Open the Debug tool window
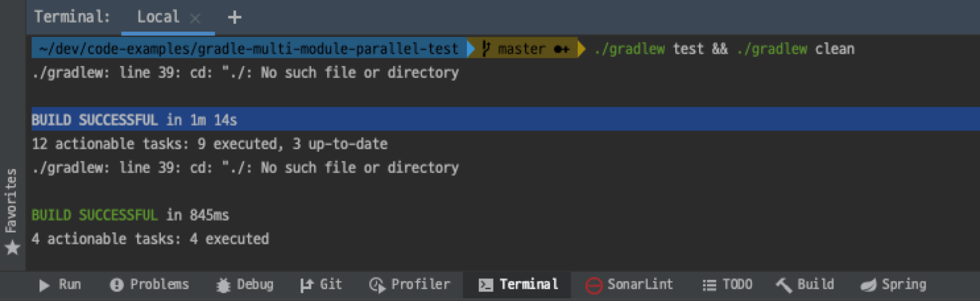Image resolution: width=980 pixels, height=301 pixels. pos(245,284)
